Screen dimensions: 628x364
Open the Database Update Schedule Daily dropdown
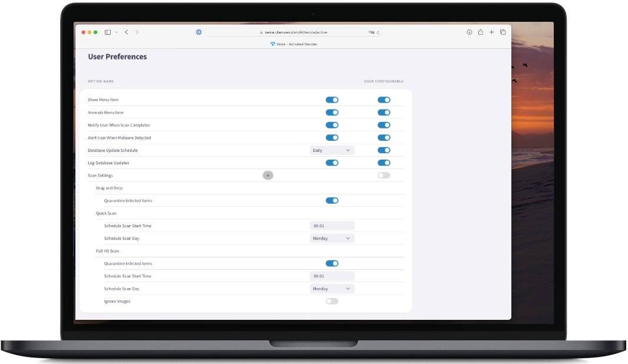coord(332,151)
